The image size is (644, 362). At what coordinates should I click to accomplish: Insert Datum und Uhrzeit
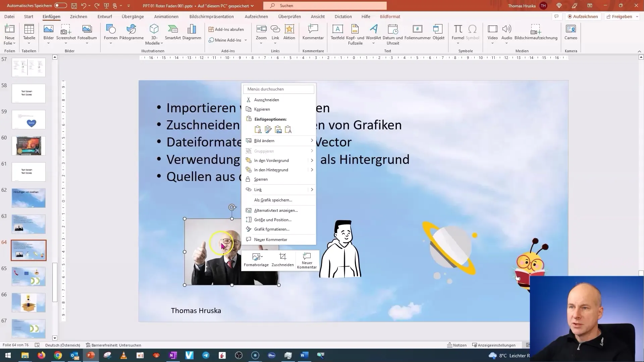393,35
